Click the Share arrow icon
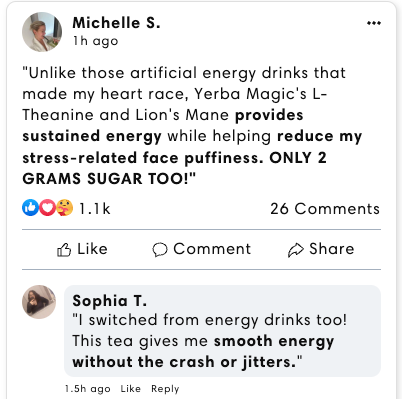Screen dimensions: 402x399 (296, 250)
